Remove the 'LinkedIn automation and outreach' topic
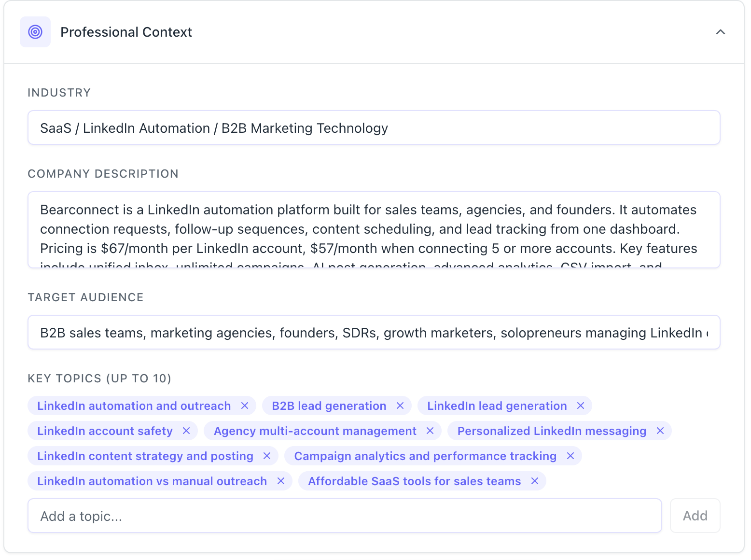Image resolution: width=751 pixels, height=560 pixels. [245, 406]
